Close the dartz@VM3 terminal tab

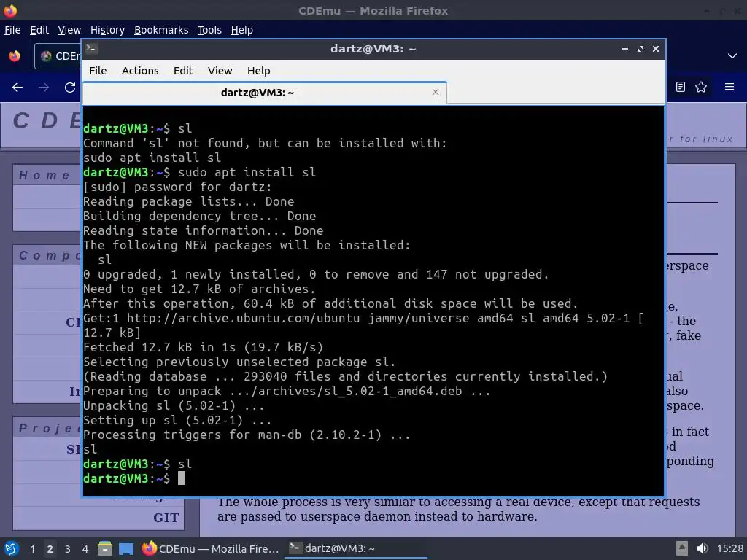436,92
